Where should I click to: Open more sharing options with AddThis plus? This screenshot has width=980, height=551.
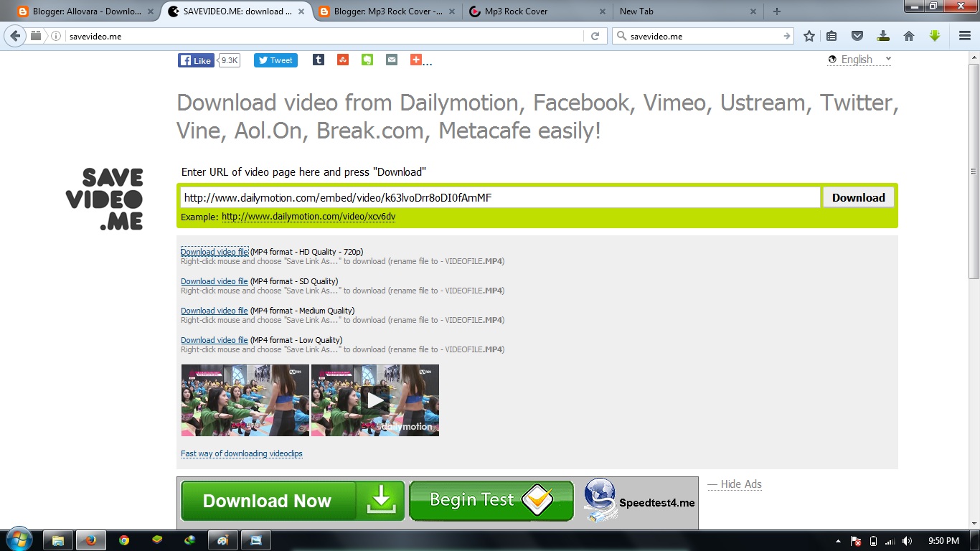click(416, 60)
